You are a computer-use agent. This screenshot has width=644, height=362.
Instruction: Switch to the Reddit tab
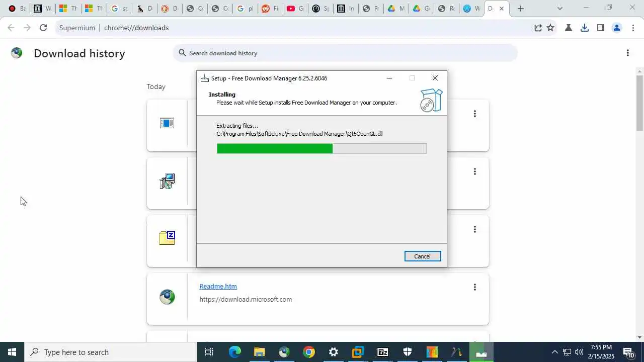point(270,9)
